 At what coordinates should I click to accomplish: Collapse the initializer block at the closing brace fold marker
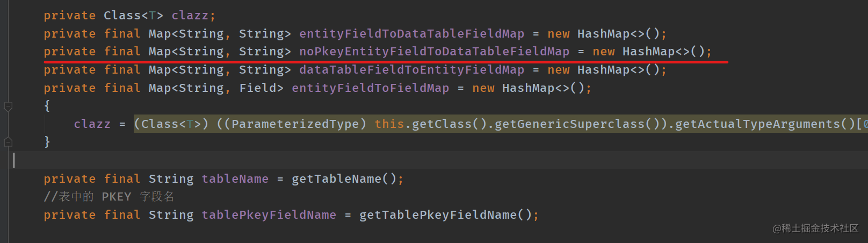click(x=8, y=142)
